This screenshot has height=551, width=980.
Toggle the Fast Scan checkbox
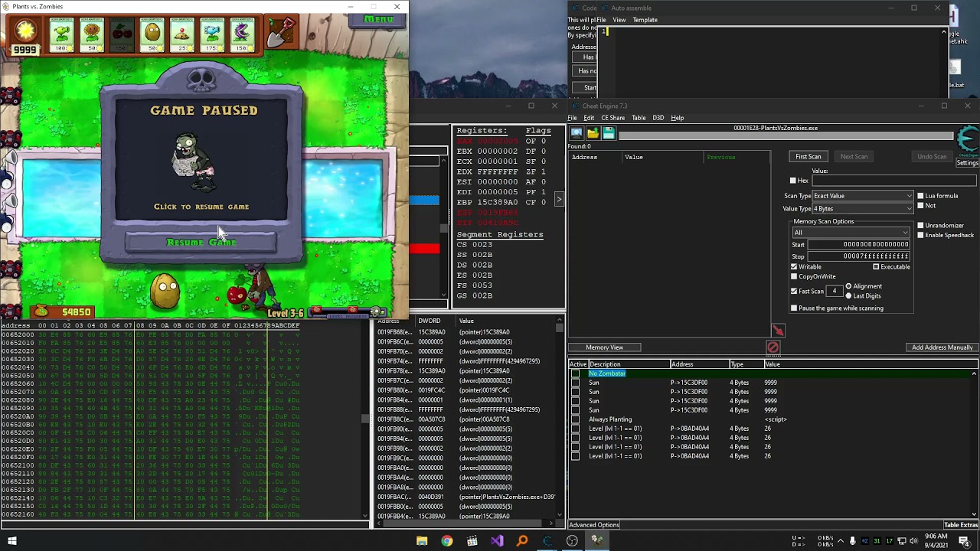[794, 292]
